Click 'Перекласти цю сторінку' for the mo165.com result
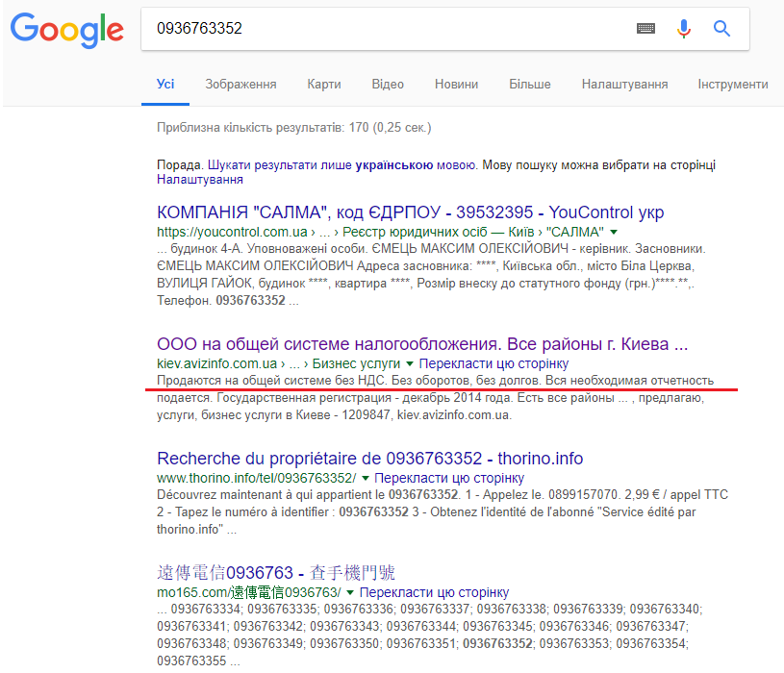 tap(434, 592)
